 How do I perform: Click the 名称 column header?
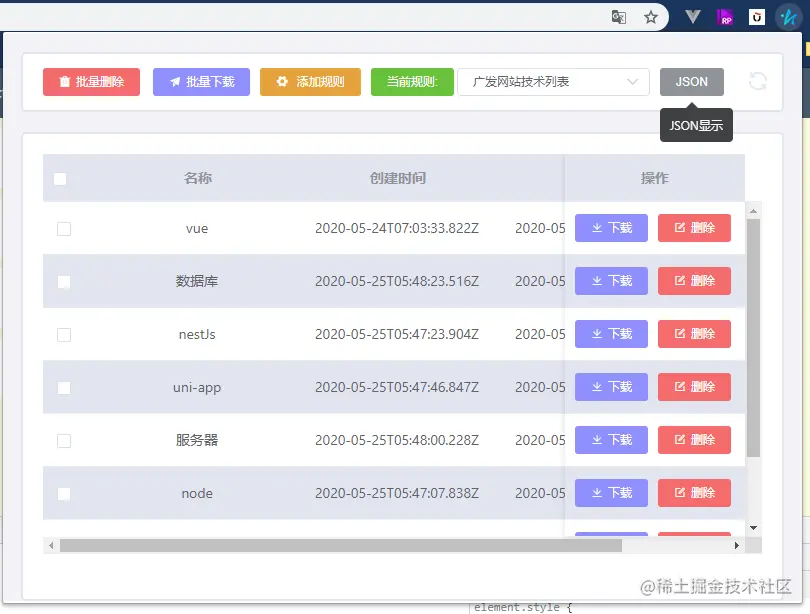tap(197, 178)
